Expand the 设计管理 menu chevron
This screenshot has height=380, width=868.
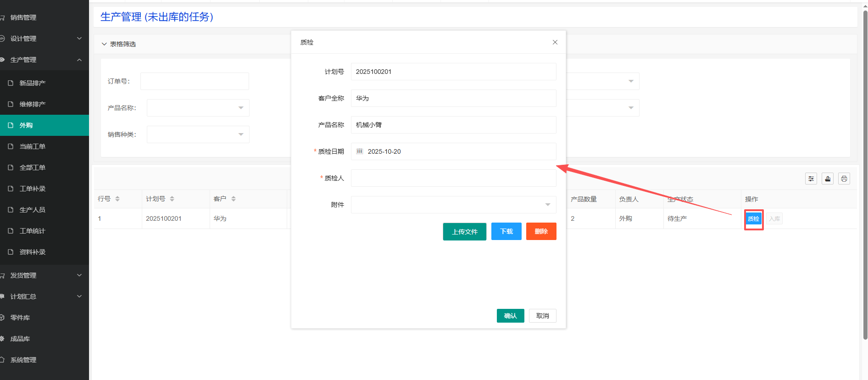(x=79, y=39)
